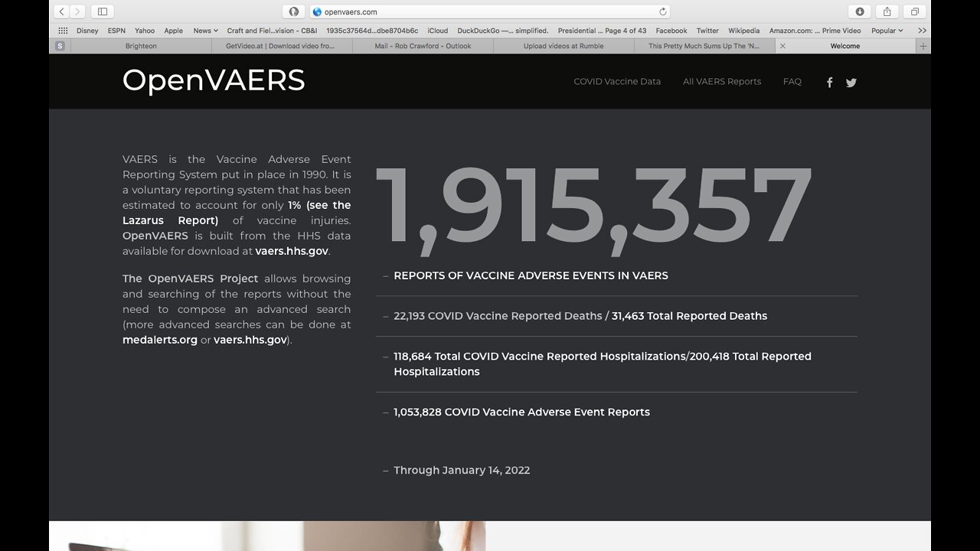Open the FAQ menu item
Viewport: 980px width, 551px height.
792,81
